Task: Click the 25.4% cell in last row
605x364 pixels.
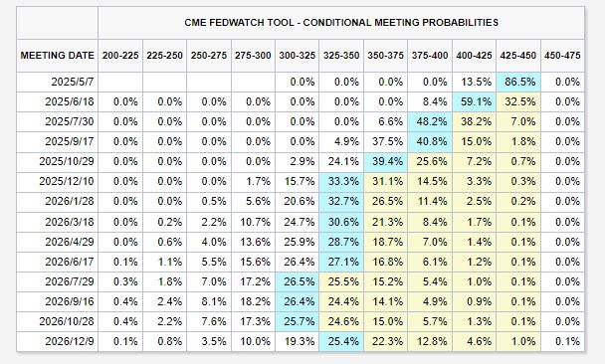Action: (341, 342)
